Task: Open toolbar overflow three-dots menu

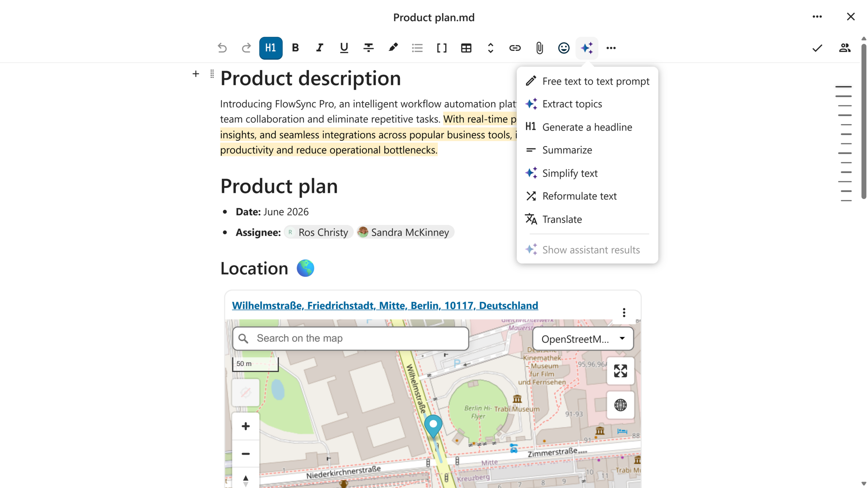Action: pos(611,48)
